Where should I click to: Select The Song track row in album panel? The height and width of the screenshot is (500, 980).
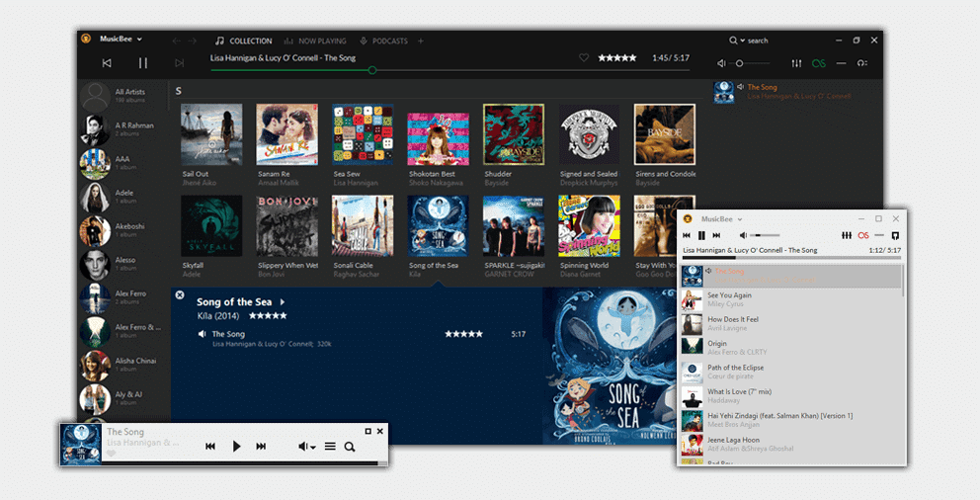click(362, 338)
